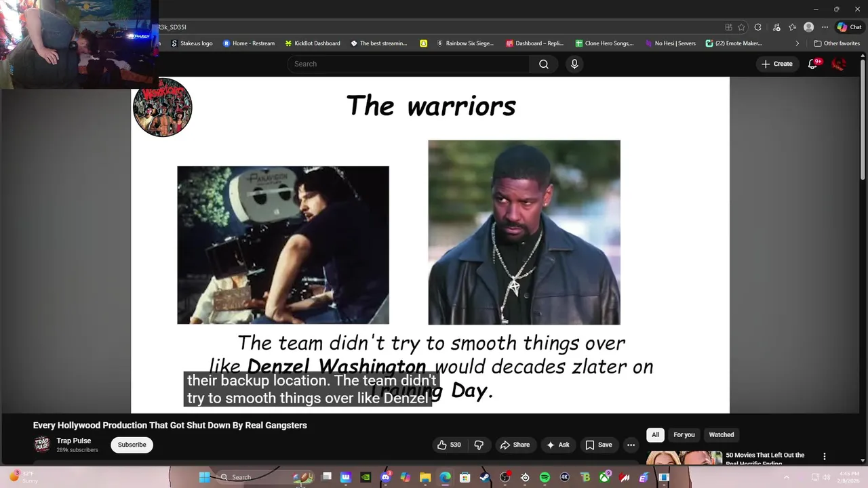868x488 pixels.
Task: Open the Edge Extensions puzzle icon
Action: [757, 27]
